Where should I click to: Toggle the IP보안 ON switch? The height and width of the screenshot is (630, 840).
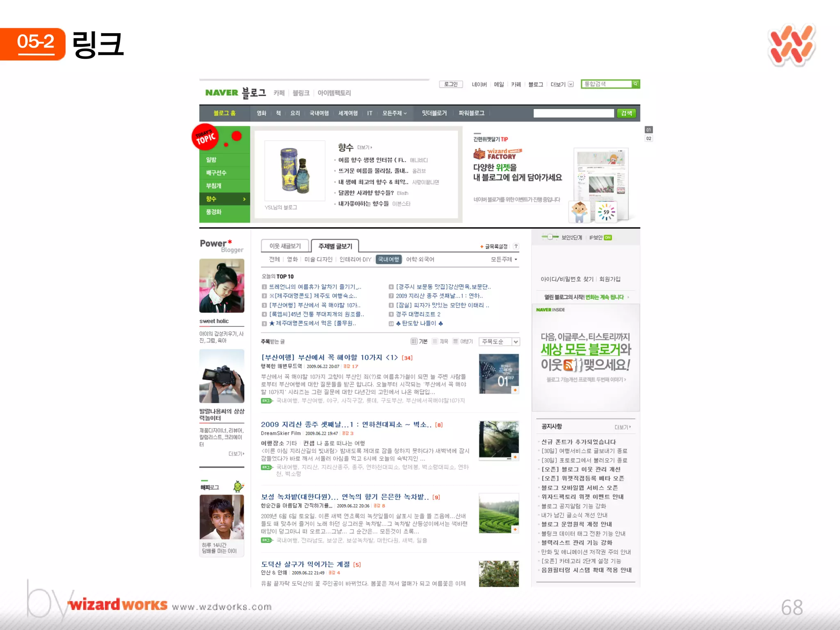coord(607,237)
